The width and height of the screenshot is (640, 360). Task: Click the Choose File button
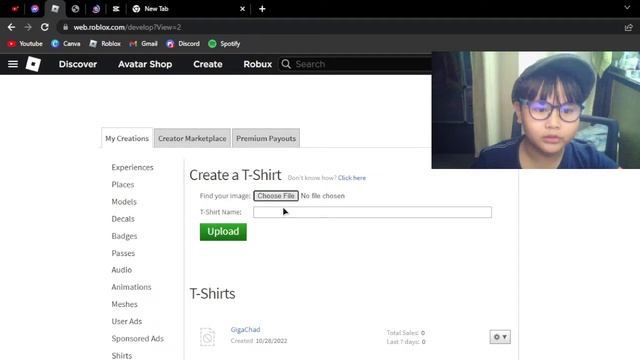tap(276, 196)
